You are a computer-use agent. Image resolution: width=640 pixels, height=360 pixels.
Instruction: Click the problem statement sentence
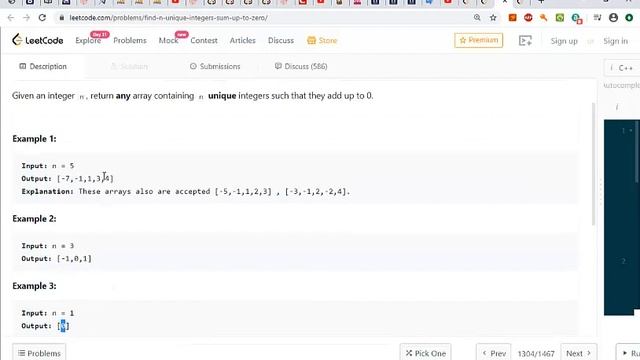193,96
